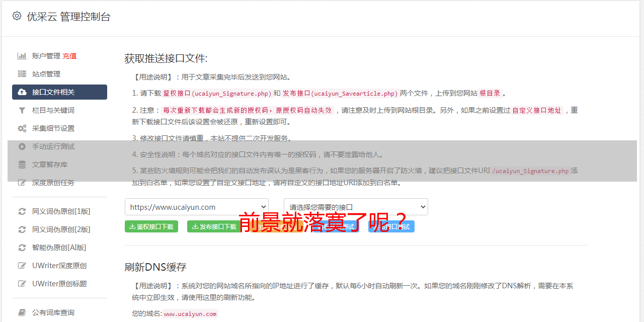
Task: Click the play icon for 手动运行测试
Action: 22,146
